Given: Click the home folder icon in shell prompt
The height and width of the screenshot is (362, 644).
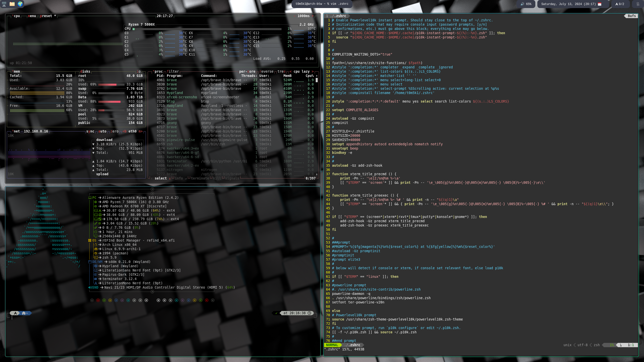Looking at the screenshot, I should pyautogui.click(x=24, y=313).
